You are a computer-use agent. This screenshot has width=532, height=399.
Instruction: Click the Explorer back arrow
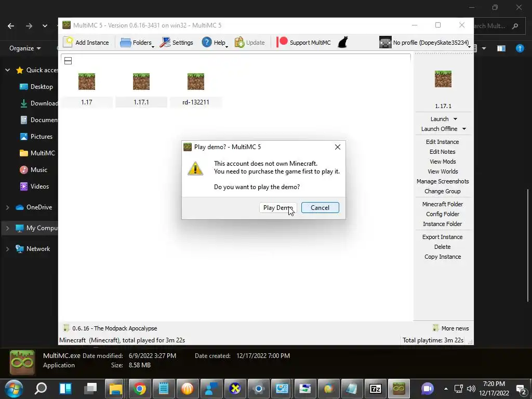(x=11, y=26)
